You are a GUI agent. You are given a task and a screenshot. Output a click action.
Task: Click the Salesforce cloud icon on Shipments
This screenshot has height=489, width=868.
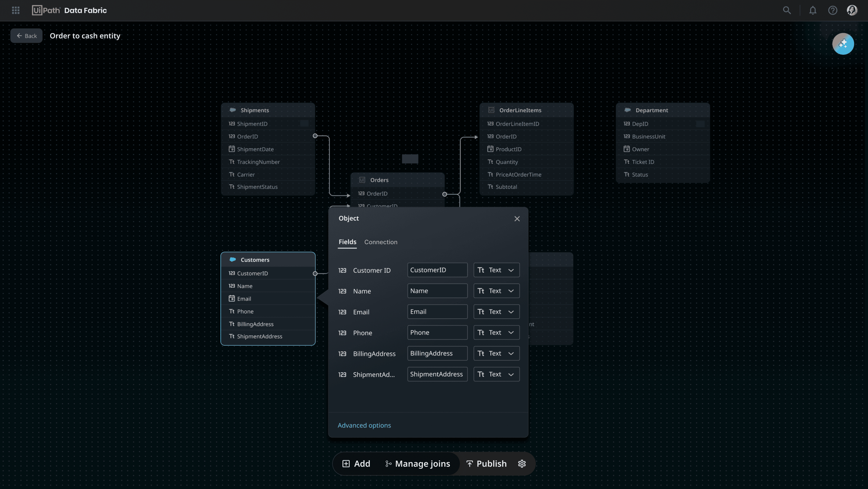click(232, 110)
